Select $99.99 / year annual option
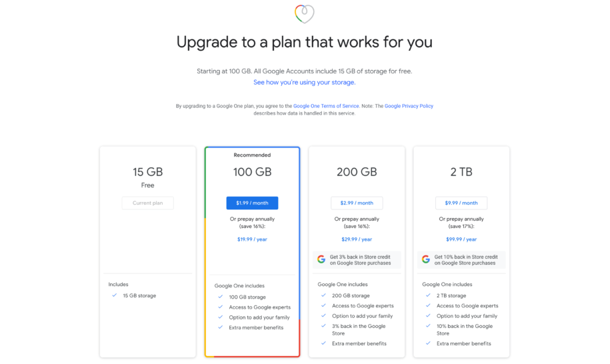This screenshot has width=610, height=364. (461, 239)
